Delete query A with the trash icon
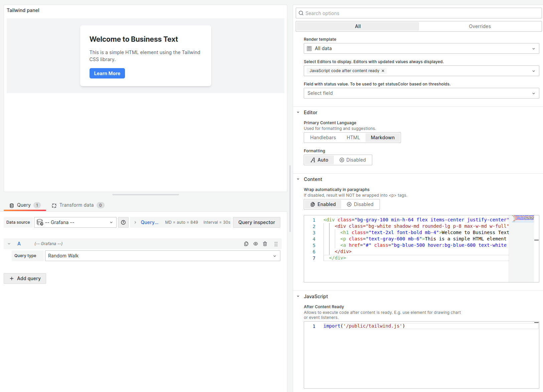543x392 pixels. click(x=265, y=244)
